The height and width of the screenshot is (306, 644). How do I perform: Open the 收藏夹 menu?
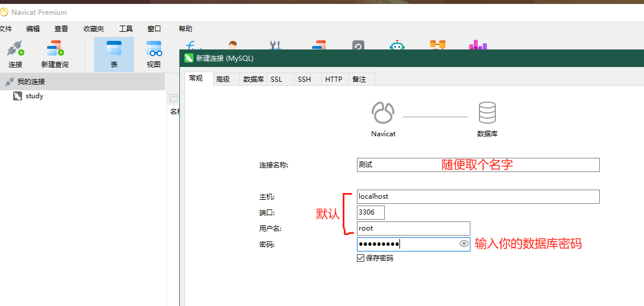tap(94, 29)
